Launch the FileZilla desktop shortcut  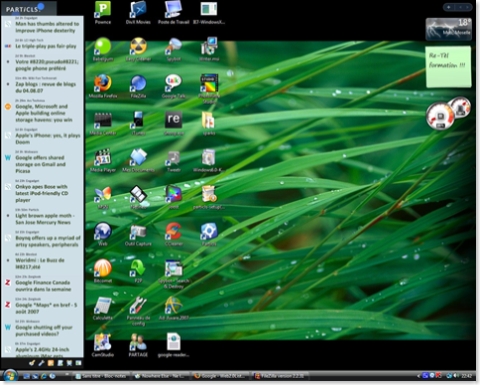138,86
